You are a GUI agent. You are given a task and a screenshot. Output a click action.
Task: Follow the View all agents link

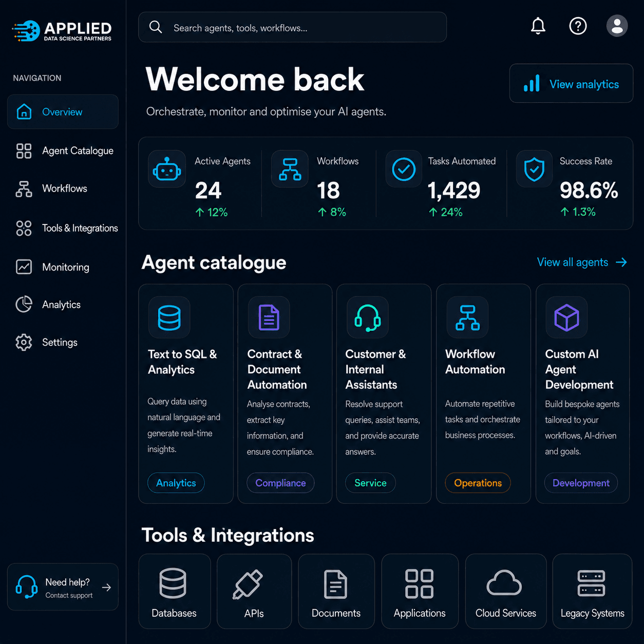click(582, 262)
